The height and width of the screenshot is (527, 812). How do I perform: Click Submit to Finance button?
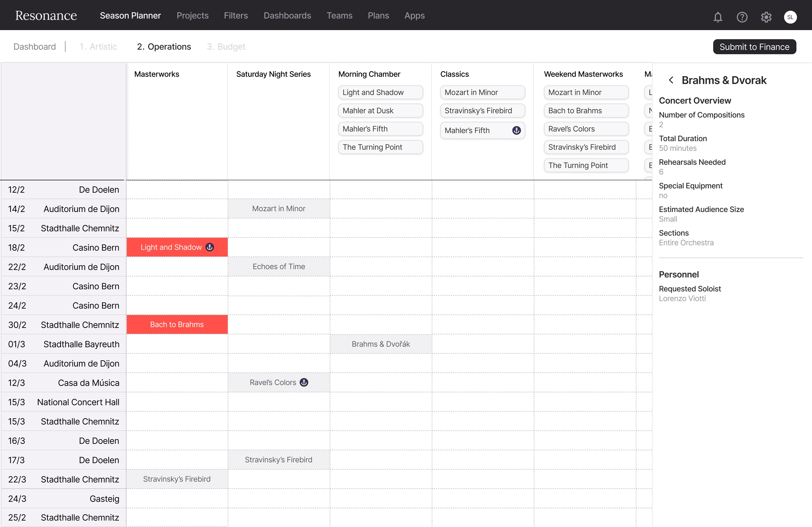tap(754, 47)
